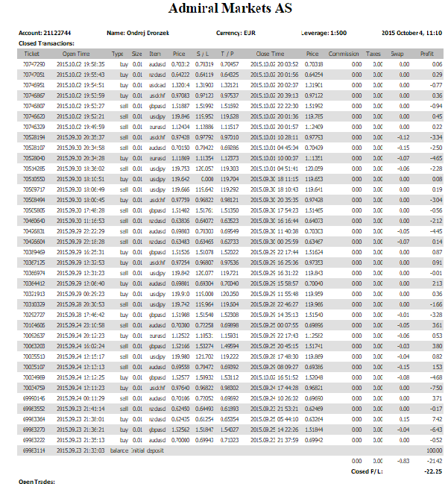The image size is (448, 484).
Task: Click ticket number 70364412
Action: pyautogui.click(x=34, y=283)
